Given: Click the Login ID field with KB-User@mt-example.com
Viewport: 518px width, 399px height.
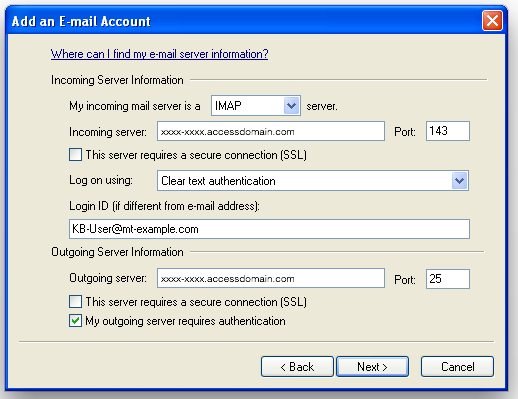Looking at the screenshot, I should click(269, 229).
